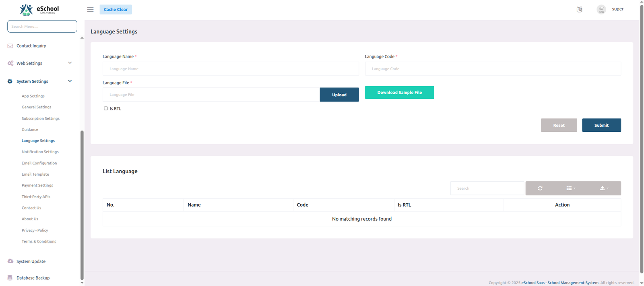The image size is (644, 286).
Task: Open Database Backup in sidebar
Action: [x=33, y=278]
